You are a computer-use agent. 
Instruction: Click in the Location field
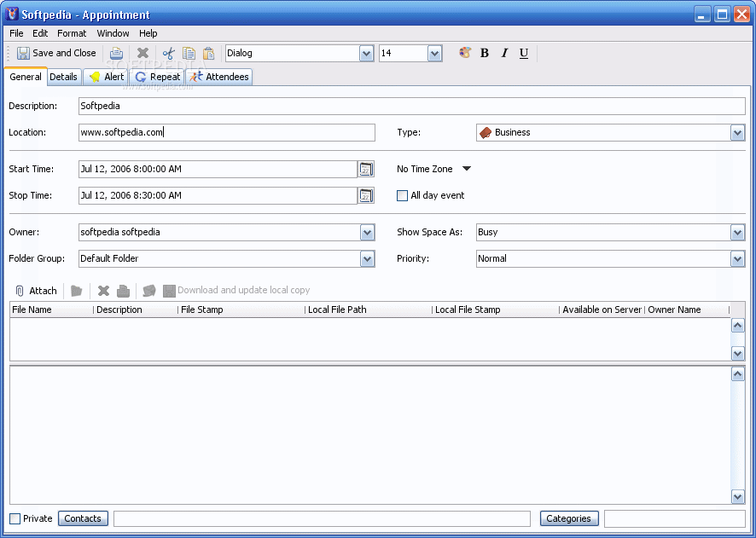(227, 132)
